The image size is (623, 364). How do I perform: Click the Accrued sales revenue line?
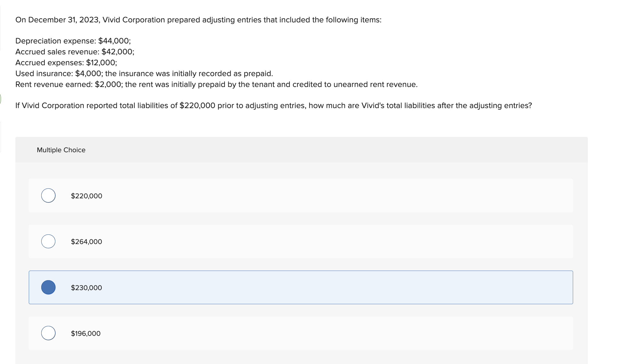tap(75, 51)
